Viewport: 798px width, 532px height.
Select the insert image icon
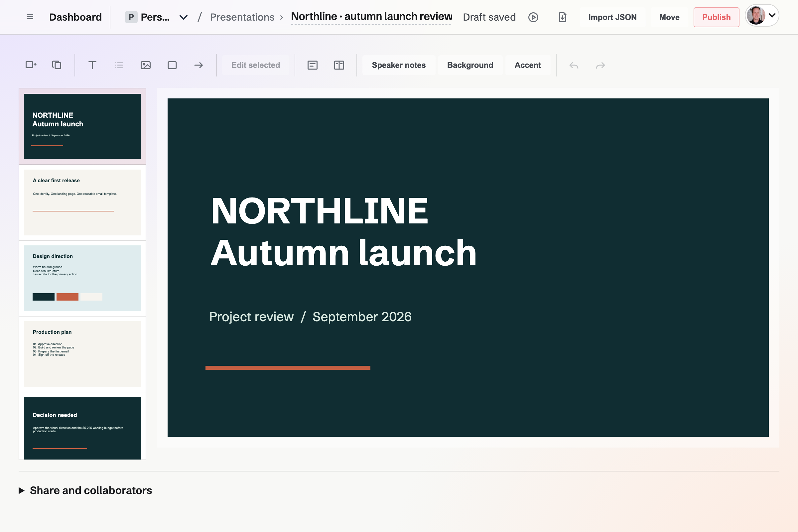click(x=146, y=65)
